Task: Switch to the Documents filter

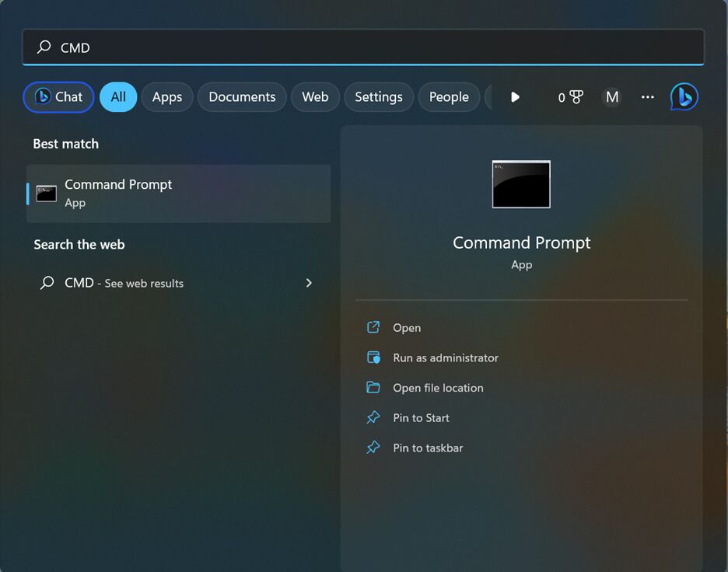Action: tap(242, 97)
